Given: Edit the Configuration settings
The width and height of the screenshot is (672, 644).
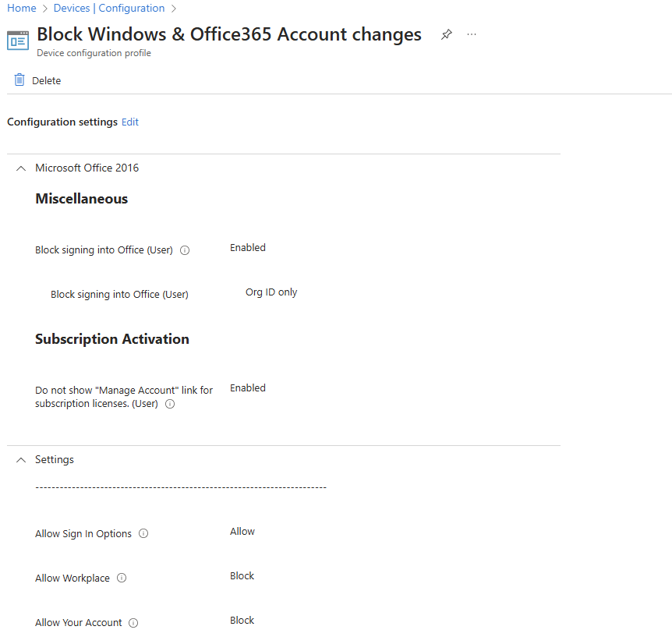Looking at the screenshot, I should [x=130, y=122].
